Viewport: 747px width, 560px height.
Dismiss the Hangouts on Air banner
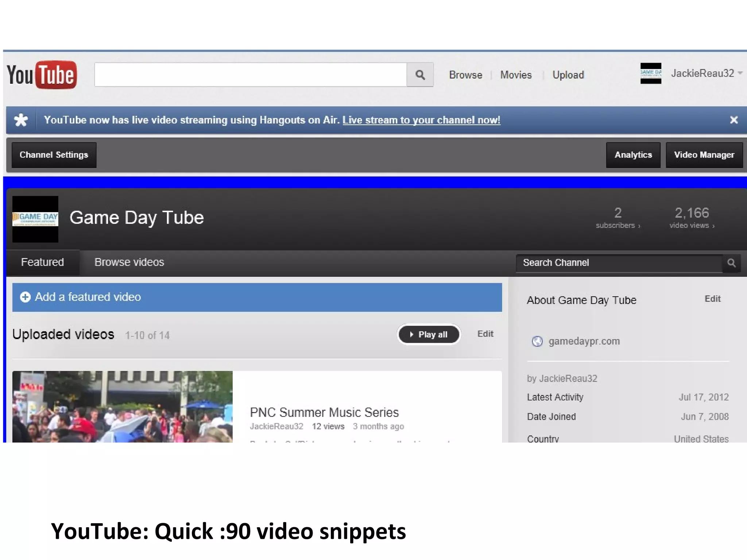734,120
